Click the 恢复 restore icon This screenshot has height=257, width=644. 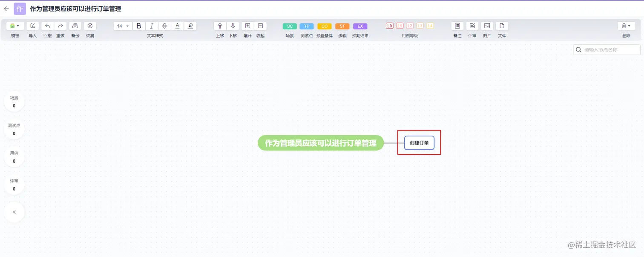click(x=90, y=26)
